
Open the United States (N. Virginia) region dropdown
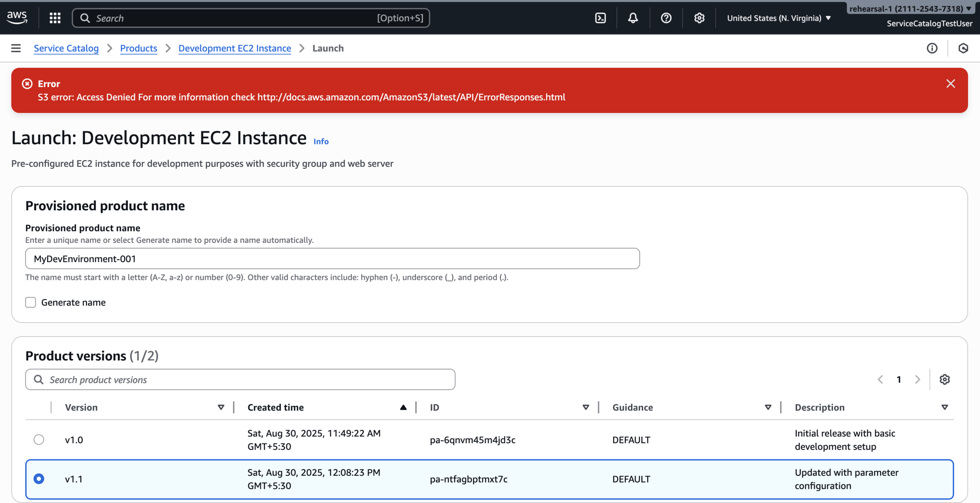tap(779, 18)
